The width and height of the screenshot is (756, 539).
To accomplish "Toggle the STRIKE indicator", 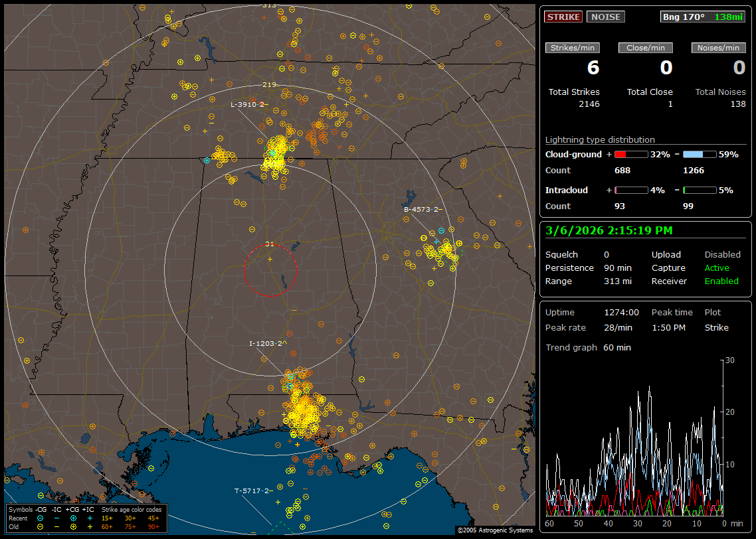I will tap(563, 17).
